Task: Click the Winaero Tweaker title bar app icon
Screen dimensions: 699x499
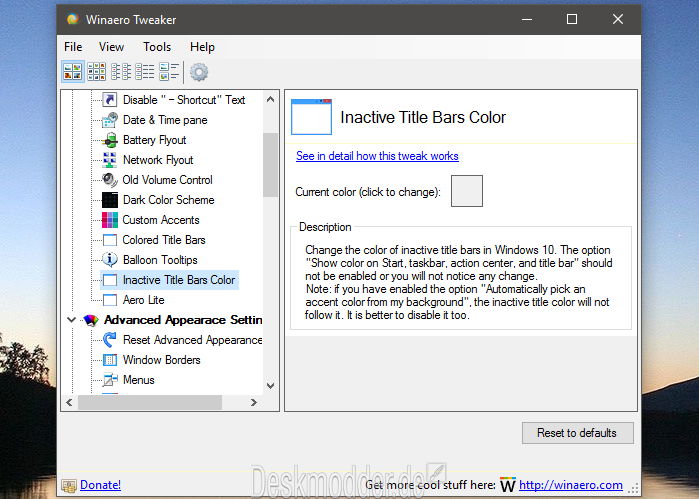Action: click(x=73, y=19)
